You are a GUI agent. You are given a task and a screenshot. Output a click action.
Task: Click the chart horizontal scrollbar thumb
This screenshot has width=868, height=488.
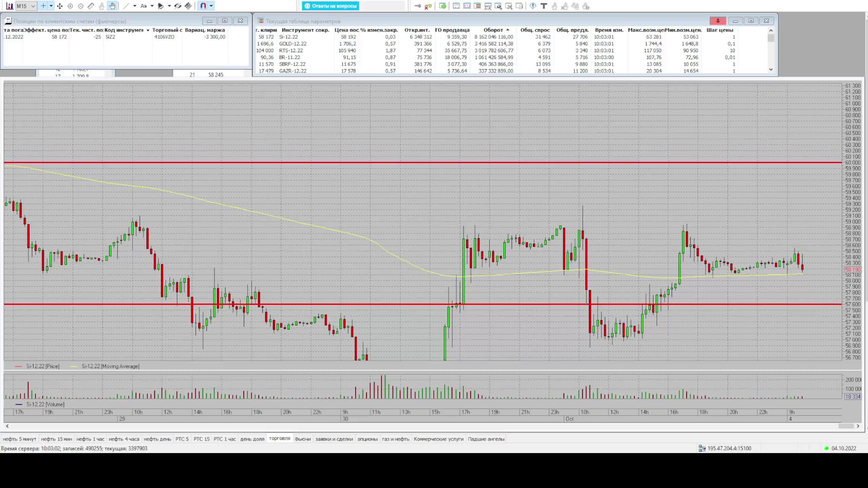pyautogui.click(x=846, y=426)
